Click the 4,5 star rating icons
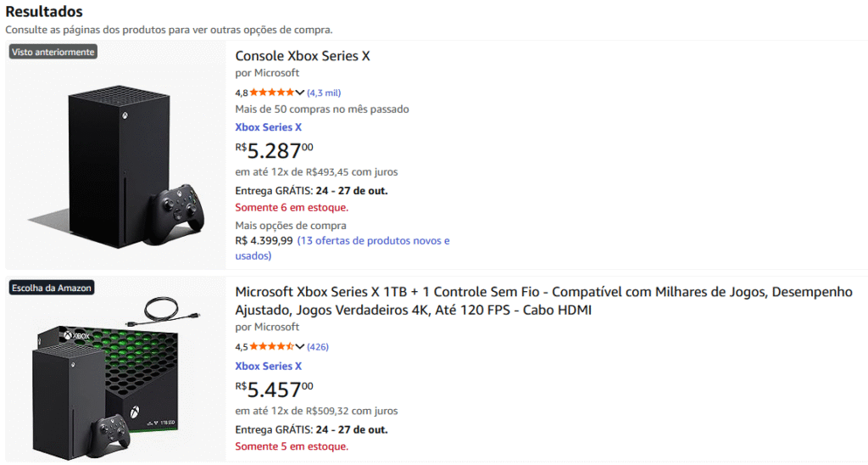868x465 pixels. click(x=271, y=346)
